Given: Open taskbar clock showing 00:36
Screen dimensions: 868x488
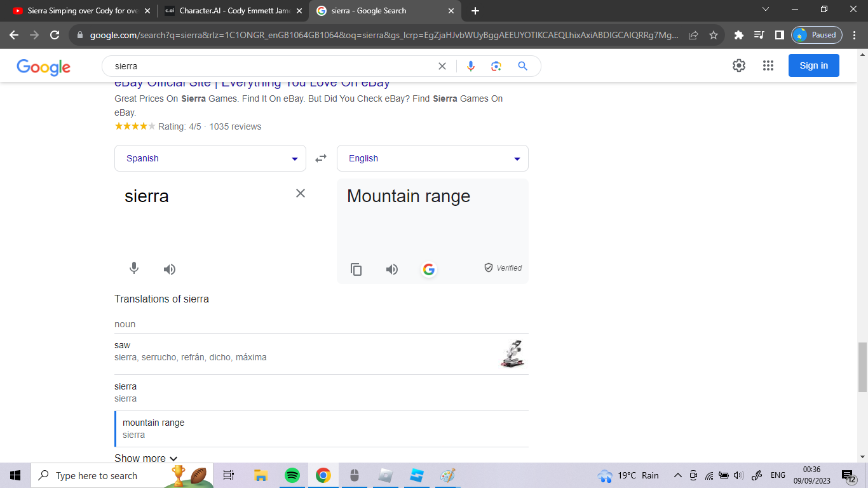Looking at the screenshot, I should tap(811, 475).
